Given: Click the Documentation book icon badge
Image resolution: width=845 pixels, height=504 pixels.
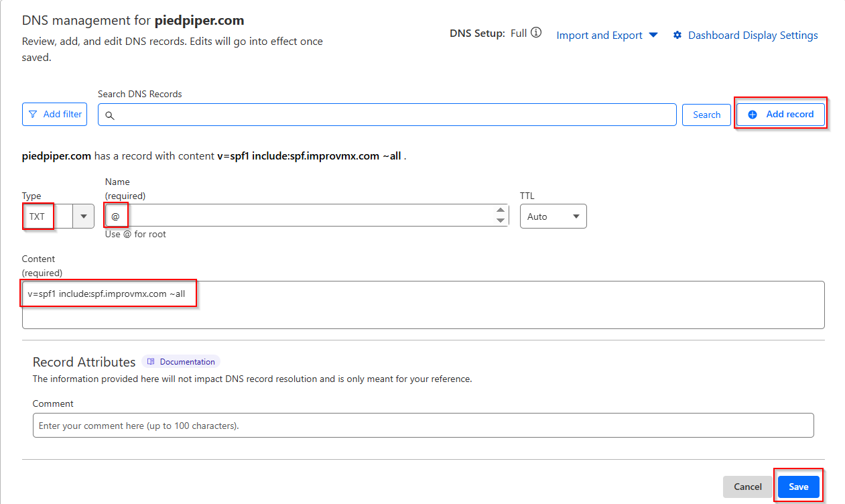Looking at the screenshot, I should click(151, 362).
